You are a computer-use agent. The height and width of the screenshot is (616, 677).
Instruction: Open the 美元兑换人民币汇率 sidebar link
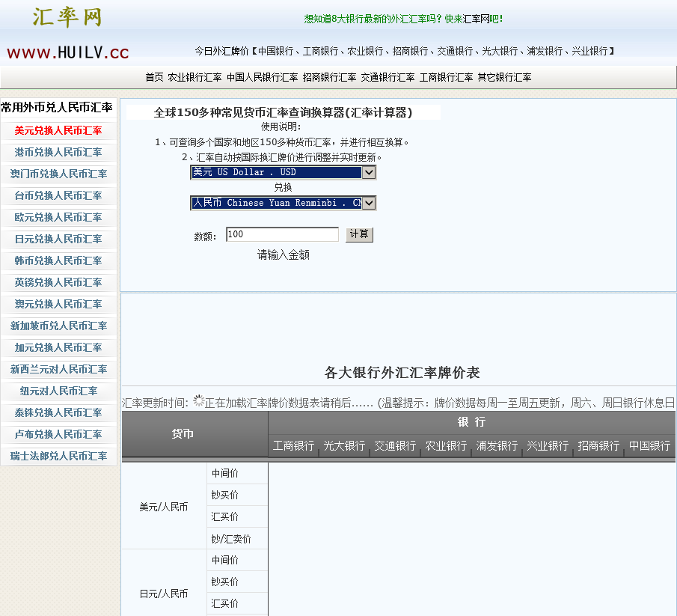pos(58,130)
